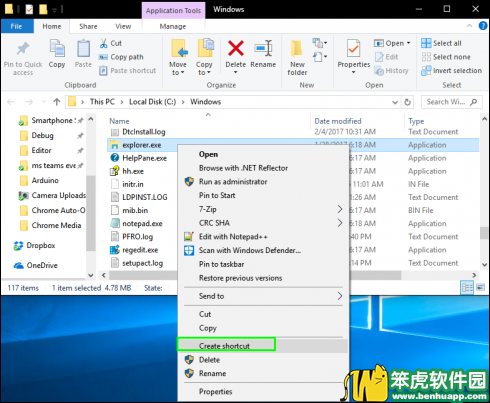Image resolution: width=490 pixels, height=403 pixels.
Task: Click This PC in the address bar
Action: 102,102
